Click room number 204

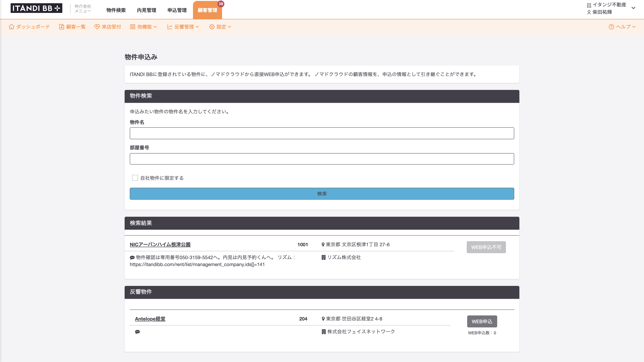[x=303, y=319]
